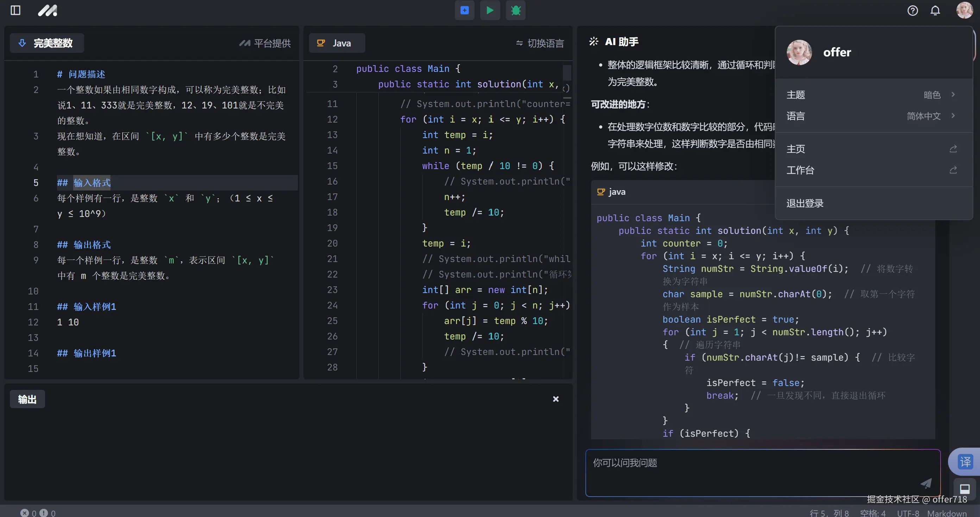The height and width of the screenshot is (517, 980).
Task: Click 切换语言 switch language button
Action: click(540, 43)
